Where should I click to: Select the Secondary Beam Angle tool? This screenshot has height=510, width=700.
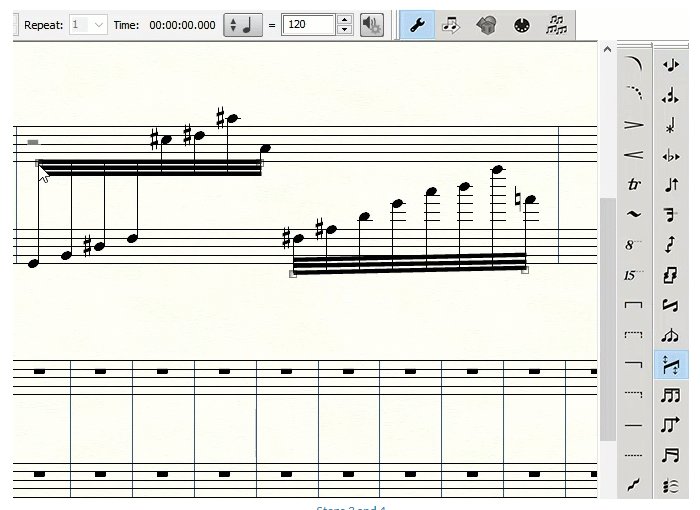(671, 455)
